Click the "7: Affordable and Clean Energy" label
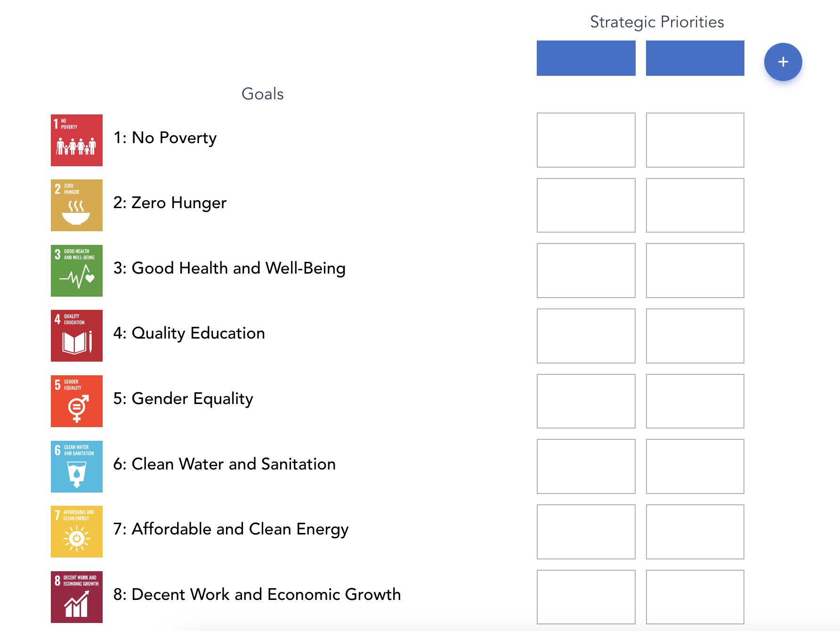This screenshot has height=631, width=840. (x=231, y=529)
